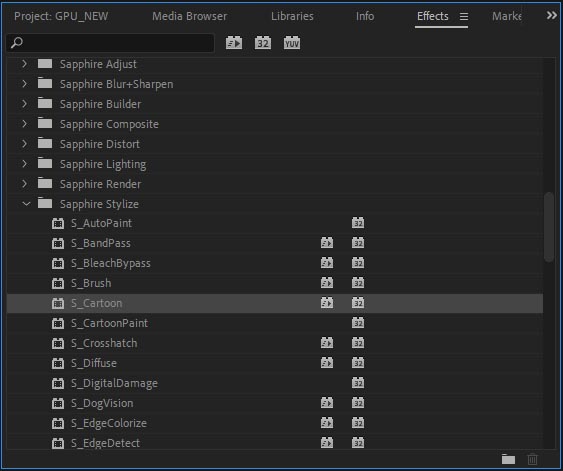Screen dimensions: 563x471
Task: Click the Sapphire Adjust folder icon
Action: 45,64
